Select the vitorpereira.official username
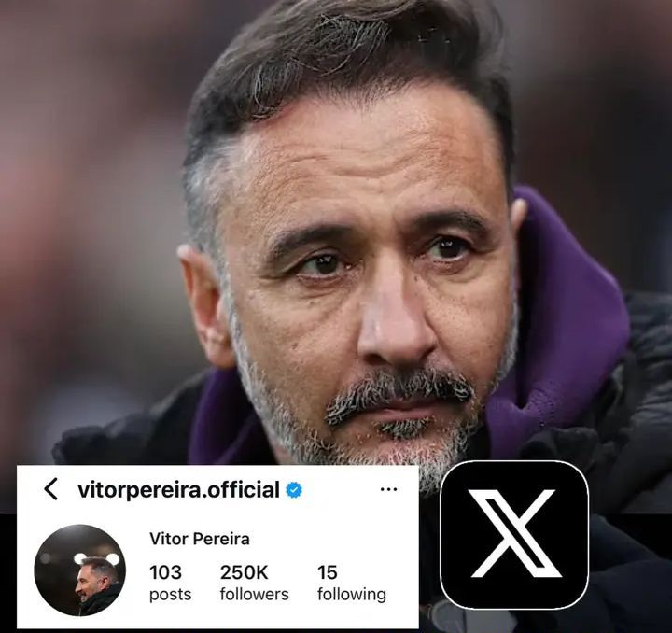The image size is (672, 633). coord(178,489)
